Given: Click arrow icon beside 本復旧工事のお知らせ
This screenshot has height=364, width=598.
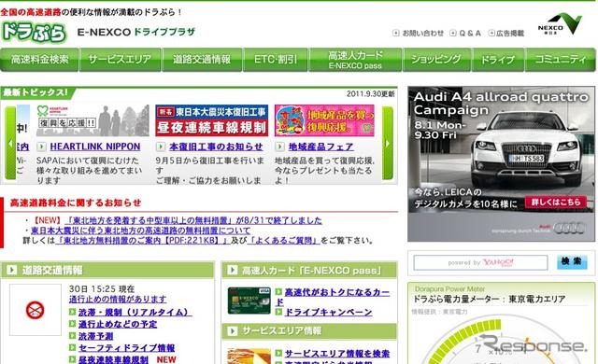Looking at the screenshot, I should click(x=161, y=147).
